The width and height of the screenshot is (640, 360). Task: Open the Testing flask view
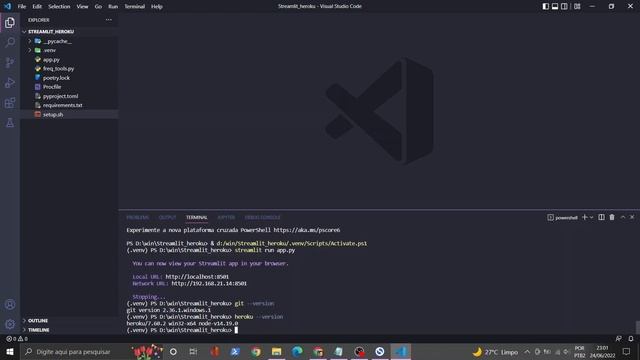pyautogui.click(x=10, y=122)
